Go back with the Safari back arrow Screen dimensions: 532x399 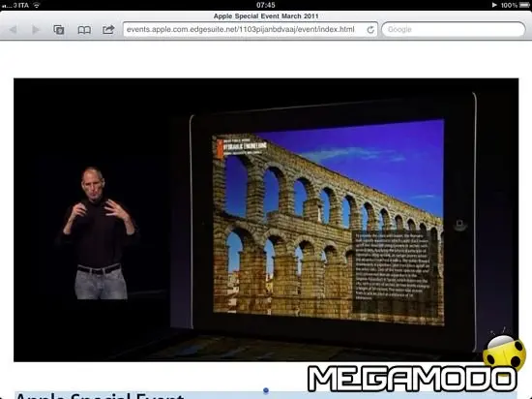click(14, 30)
